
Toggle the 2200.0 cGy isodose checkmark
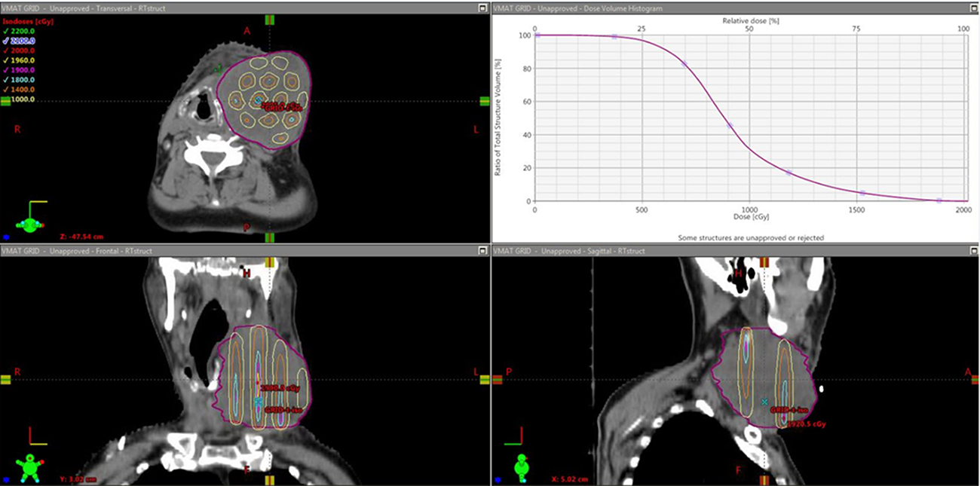(x=7, y=31)
